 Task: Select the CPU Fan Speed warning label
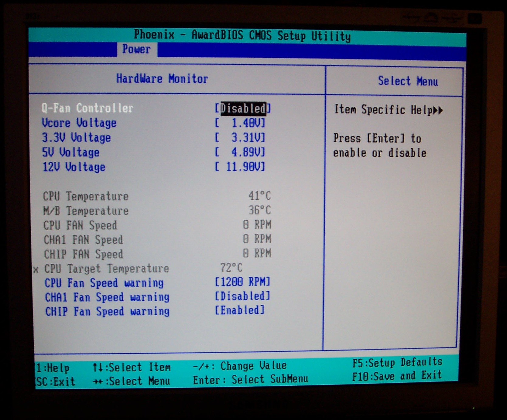tap(104, 283)
